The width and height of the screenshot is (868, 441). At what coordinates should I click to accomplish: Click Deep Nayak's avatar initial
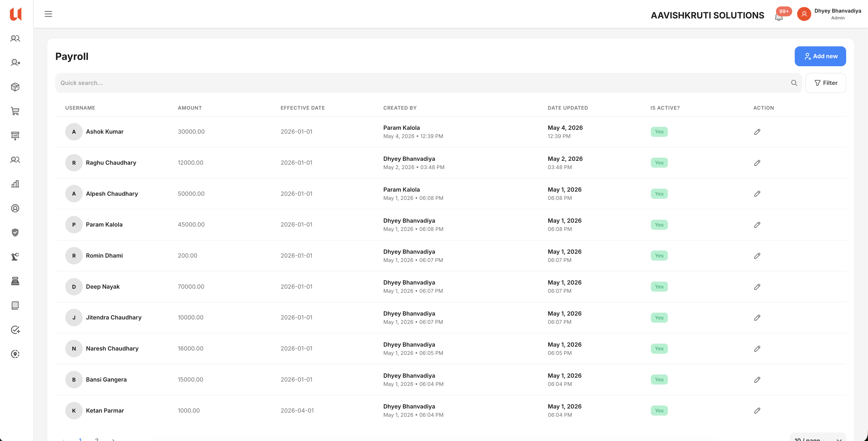tap(74, 287)
